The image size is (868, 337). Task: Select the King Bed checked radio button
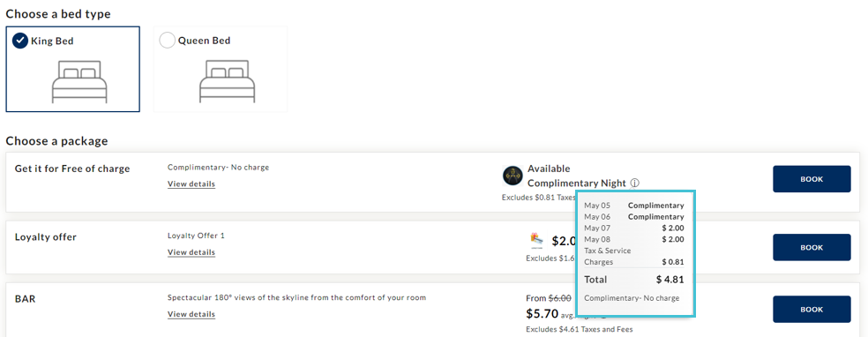tap(20, 41)
